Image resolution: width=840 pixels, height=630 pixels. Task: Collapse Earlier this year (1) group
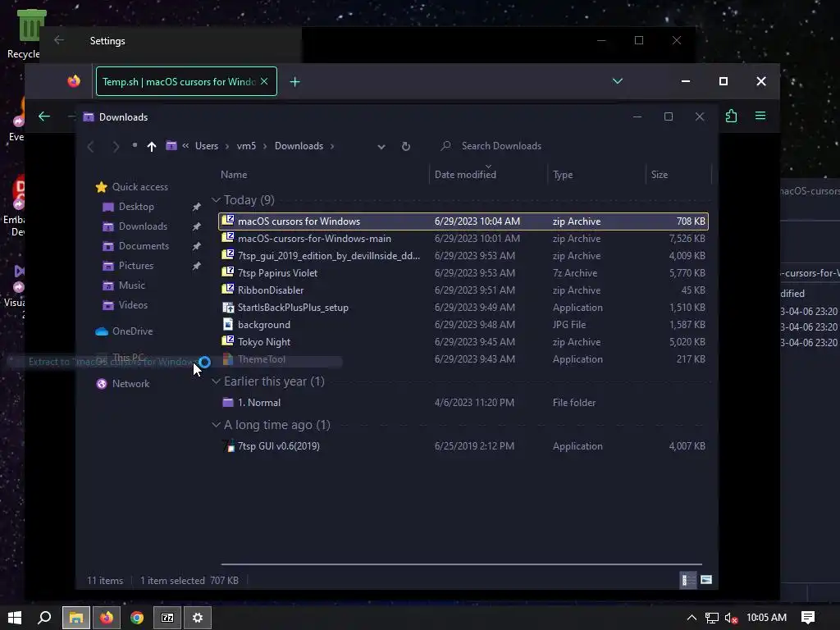pyautogui.click(x=216, y=381)
